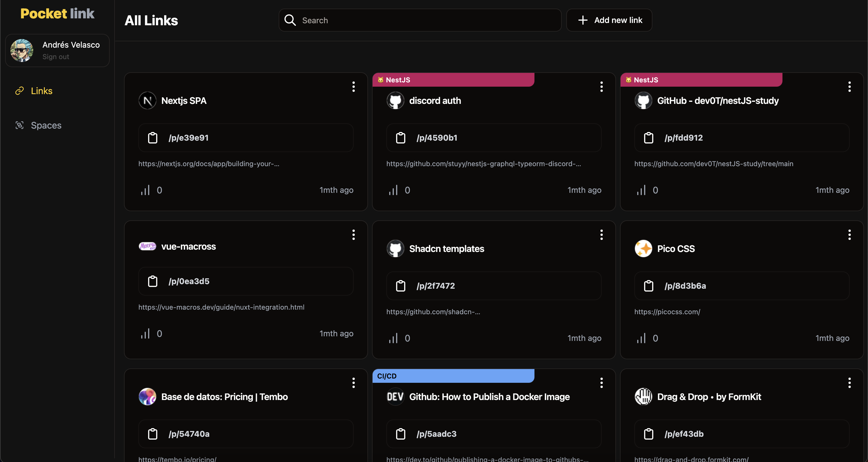Copy the /p/8d3b6a short link clipboard icon
Viewport: 868px width, 462px height.
click(x=649, y=286)
